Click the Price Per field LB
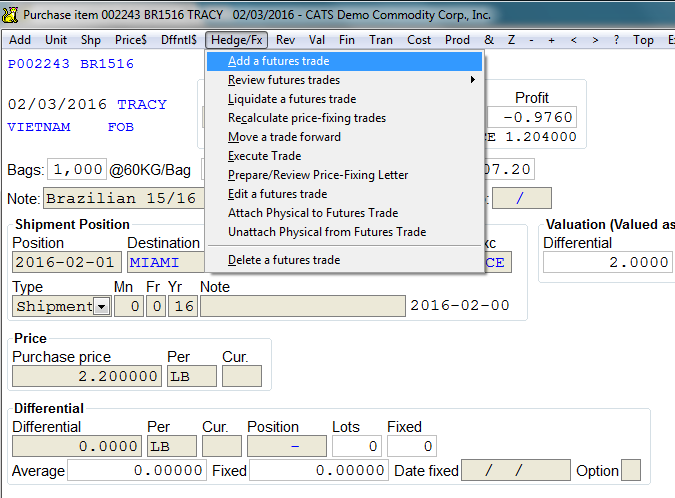 click(x=192, y=376)
